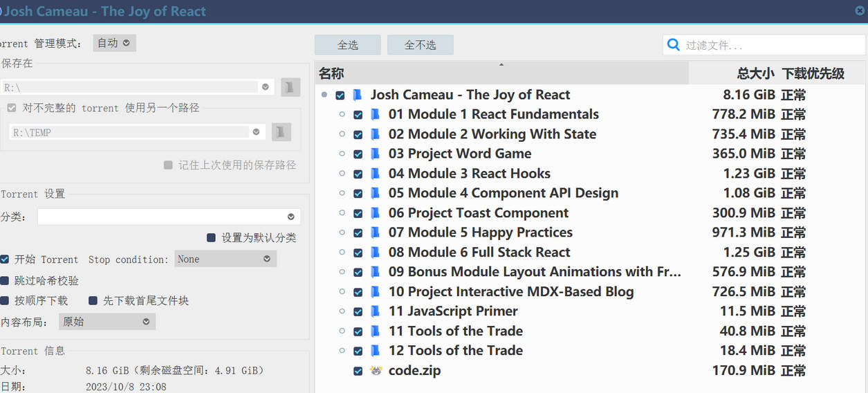Expand the 01 Module 1 React Fundamentals node

(x=342, y=115)
